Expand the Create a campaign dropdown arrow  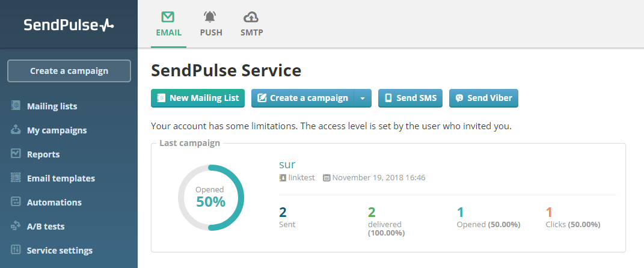pos(363,98)
